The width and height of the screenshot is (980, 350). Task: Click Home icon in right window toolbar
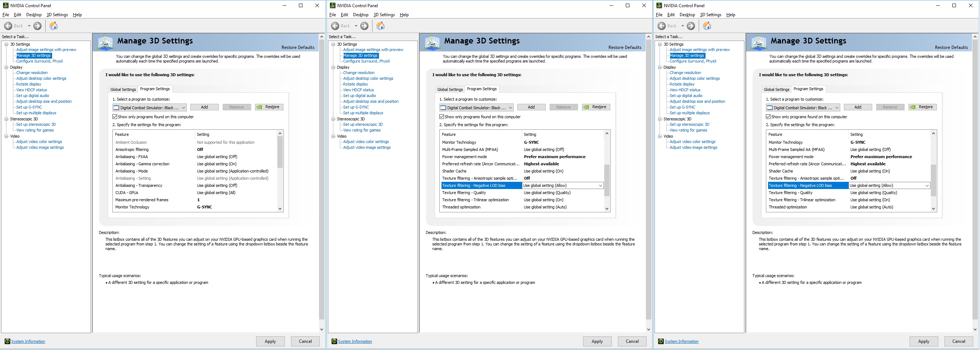click(x=707, y=26)
